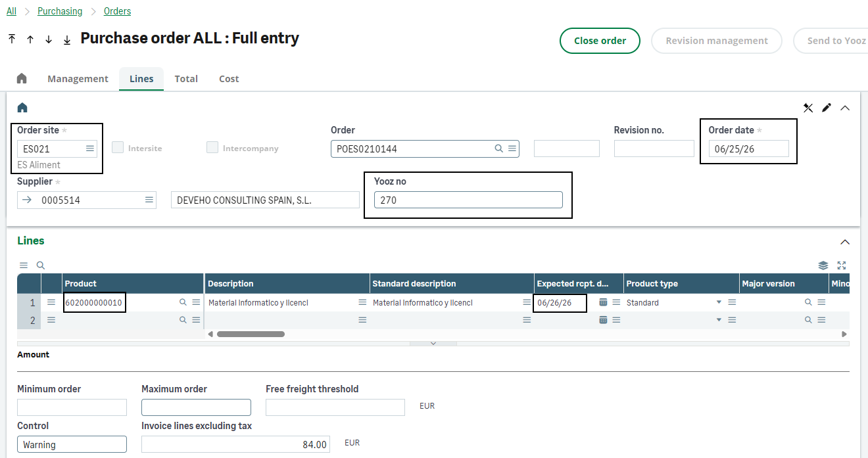This screenshot has height=458, width=868.
Task: Open the row 2 calendar icon
Action: coord(603,320)
